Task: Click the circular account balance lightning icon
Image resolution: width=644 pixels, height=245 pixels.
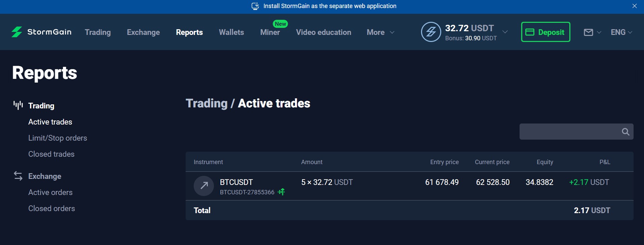Action: (431, 32)
